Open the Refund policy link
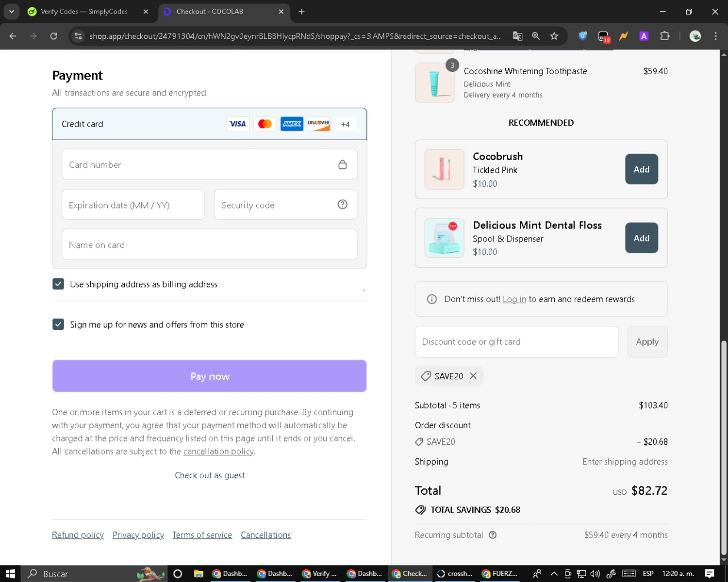The image size is (728, 582). point(78,535)
